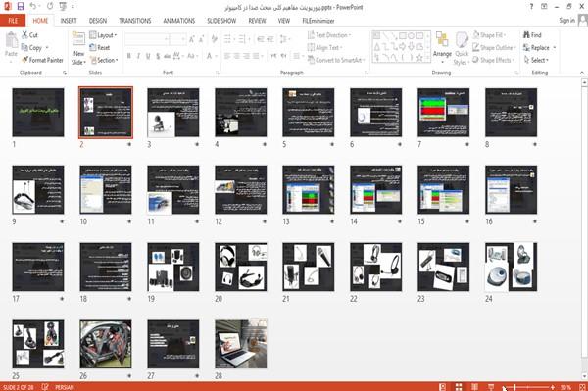Click the Ribbon Display Options icon
This screenshot has width=588, height=391.
coord(544,7)
